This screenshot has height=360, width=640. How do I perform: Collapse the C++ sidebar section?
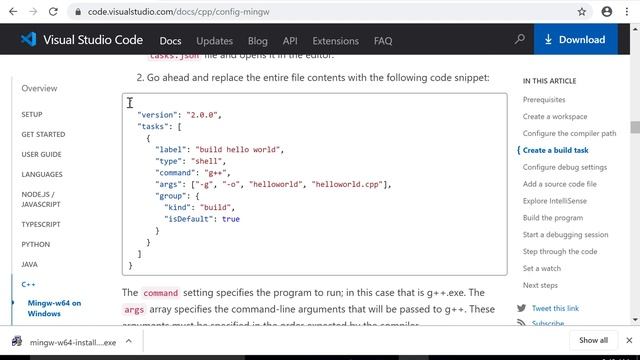28,284
